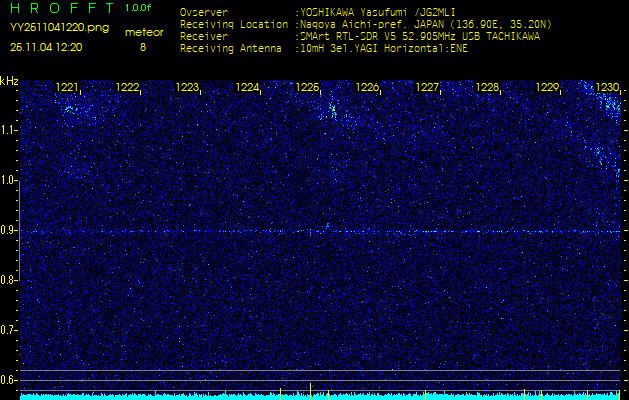Click the 1230 time marker
The width and height of the screenshot is (629, 400).
(607, 88)
